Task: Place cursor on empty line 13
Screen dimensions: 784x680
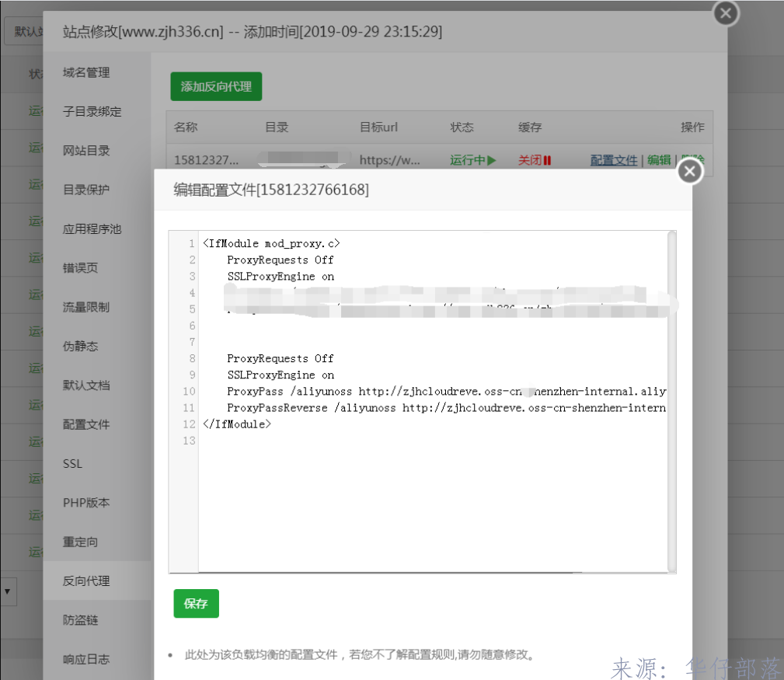Action: coord(433,441)
